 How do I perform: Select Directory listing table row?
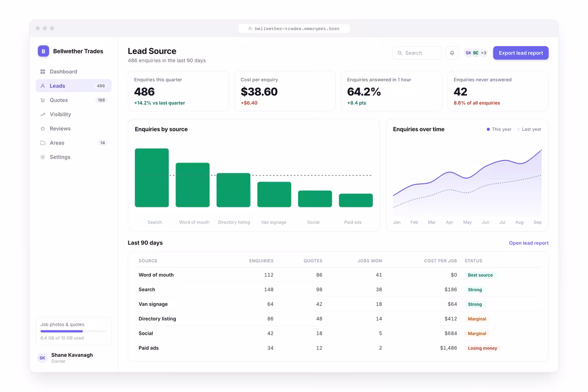338,319
